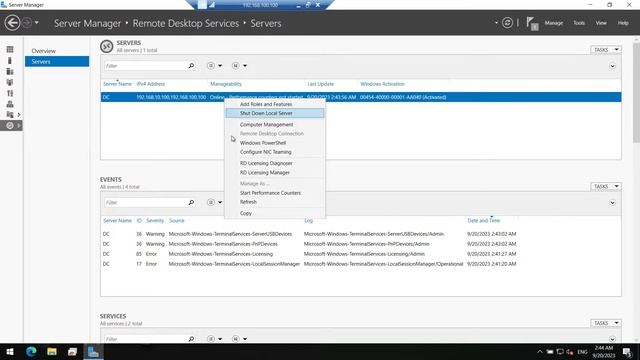Open the Help menu
The image size is (640, 360).
pos(623,23)
